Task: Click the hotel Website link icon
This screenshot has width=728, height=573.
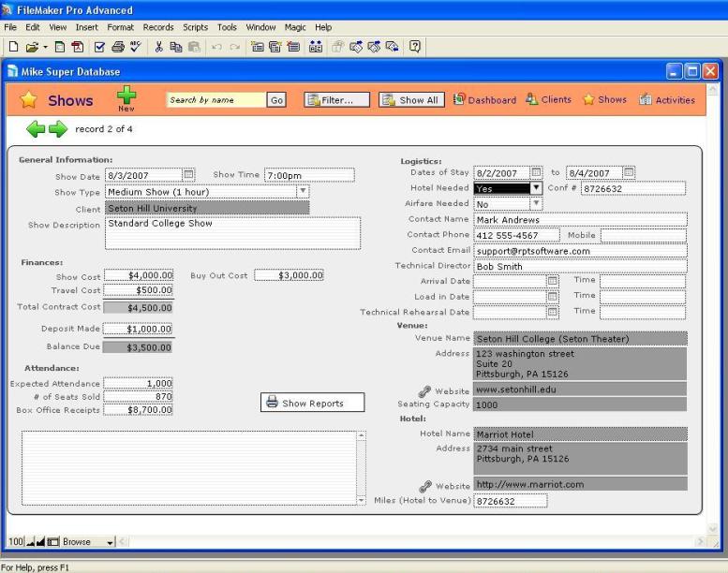Action: tap(424, 486)
